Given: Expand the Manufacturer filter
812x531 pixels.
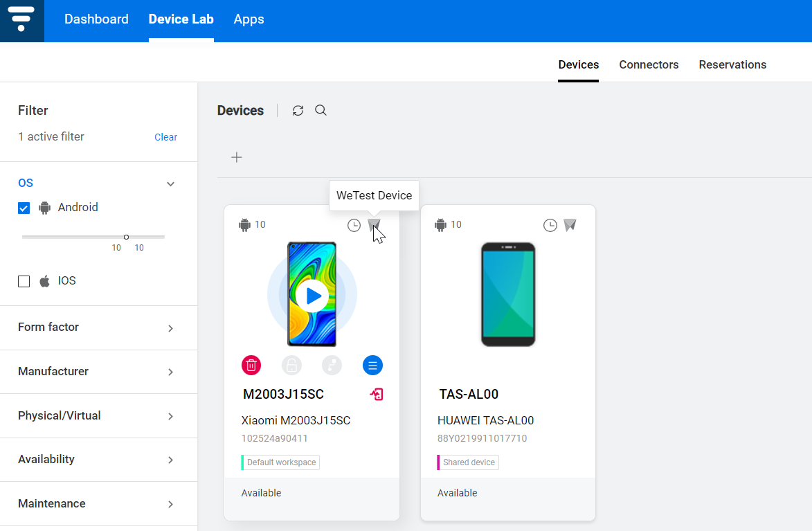Looking at the screenshot, I should tap(170, 372).
